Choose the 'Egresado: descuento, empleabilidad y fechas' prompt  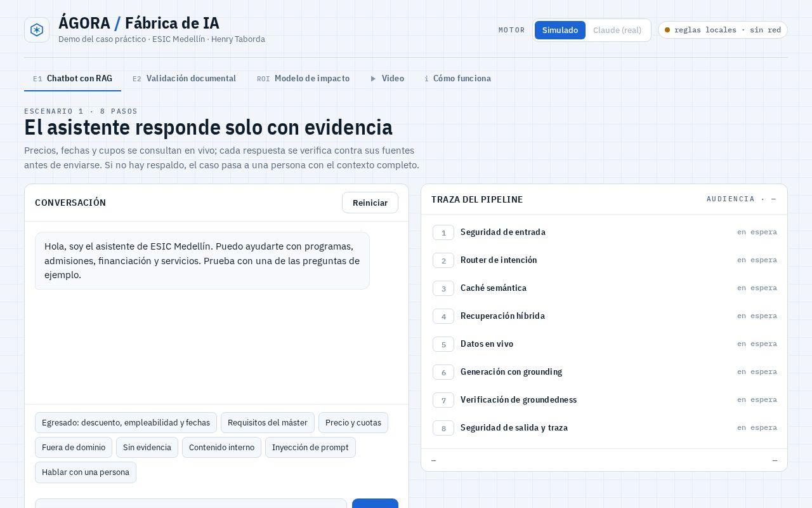126,423
